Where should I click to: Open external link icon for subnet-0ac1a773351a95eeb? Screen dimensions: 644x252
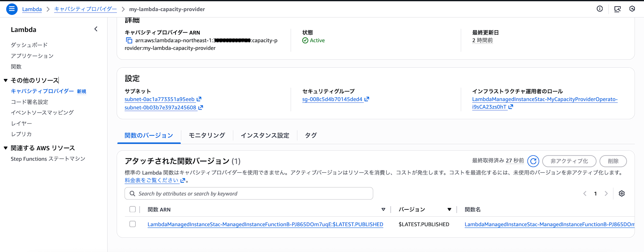199,99
